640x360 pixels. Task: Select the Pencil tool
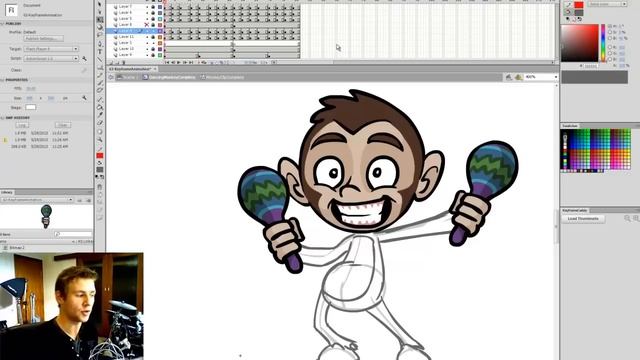(100, 76)
